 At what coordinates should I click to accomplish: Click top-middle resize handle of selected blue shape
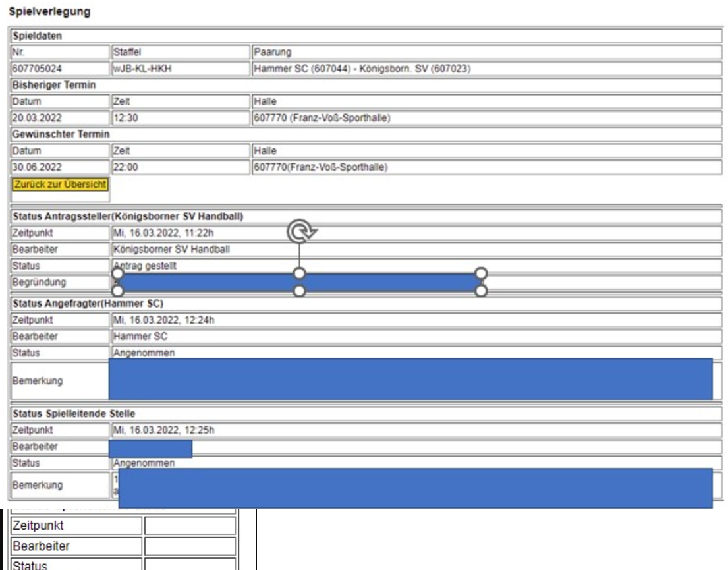coord(299,273)
